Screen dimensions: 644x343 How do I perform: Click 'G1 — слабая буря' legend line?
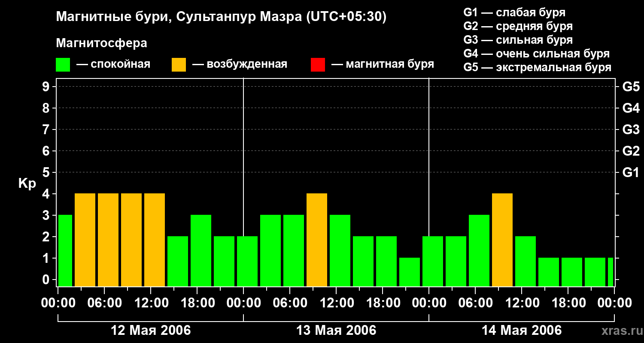point(514,12)
